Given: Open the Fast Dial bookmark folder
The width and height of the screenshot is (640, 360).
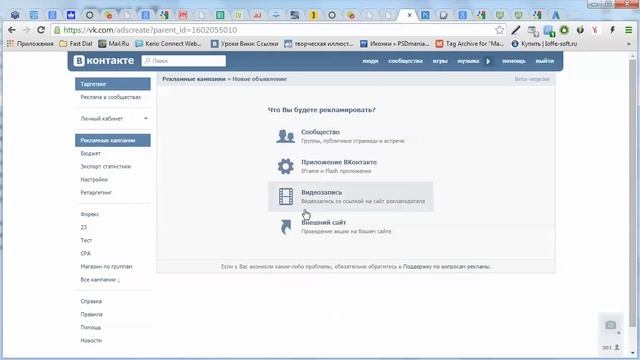Looking at the screenshot, I should pos(76,43).
